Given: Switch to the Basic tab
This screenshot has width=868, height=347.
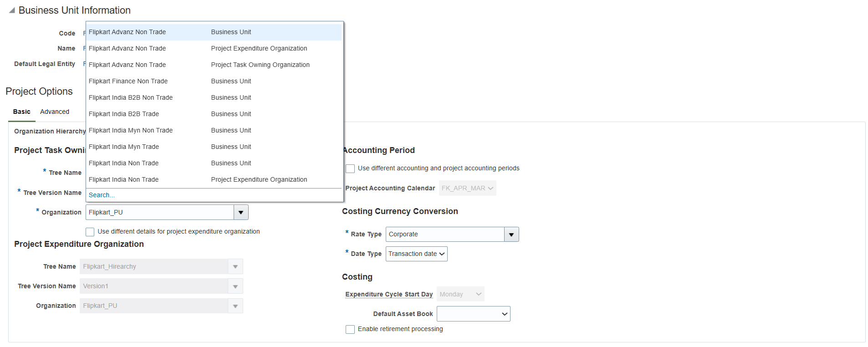Looking at the screenshot, I should click(22, 112).
